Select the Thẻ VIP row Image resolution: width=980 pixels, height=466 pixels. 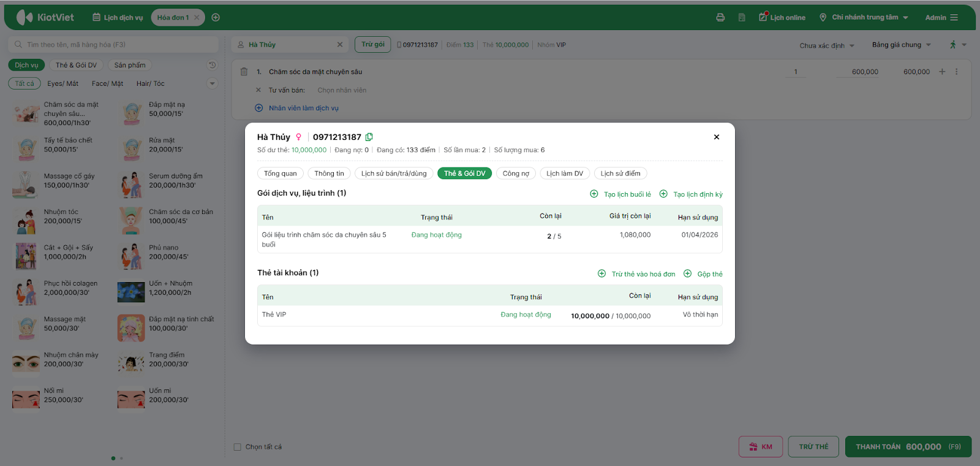coord(490,315)
